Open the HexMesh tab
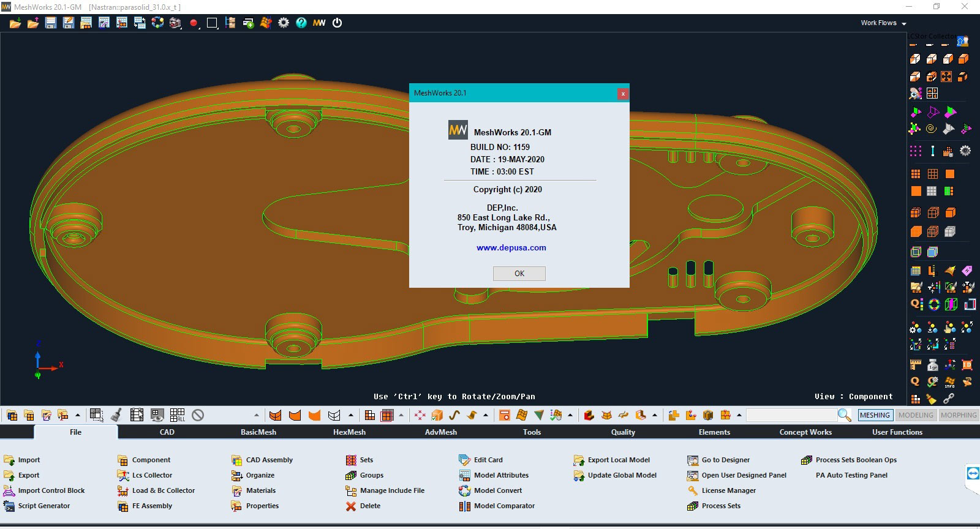 (349, 432)
